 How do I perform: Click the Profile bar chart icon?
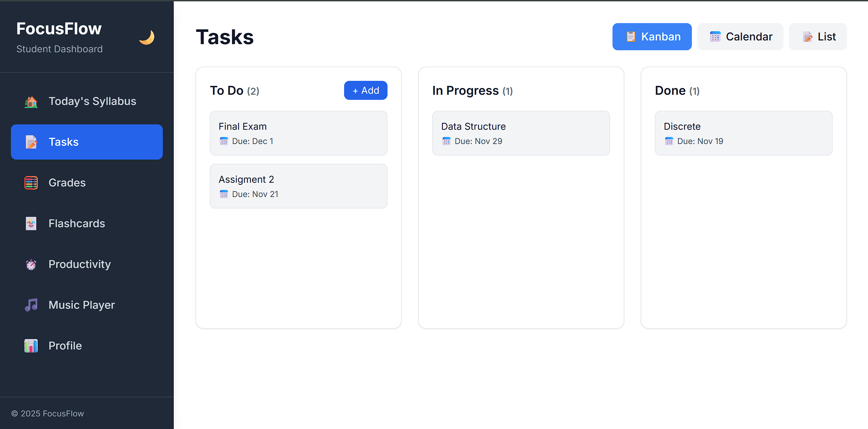(31, 346)
